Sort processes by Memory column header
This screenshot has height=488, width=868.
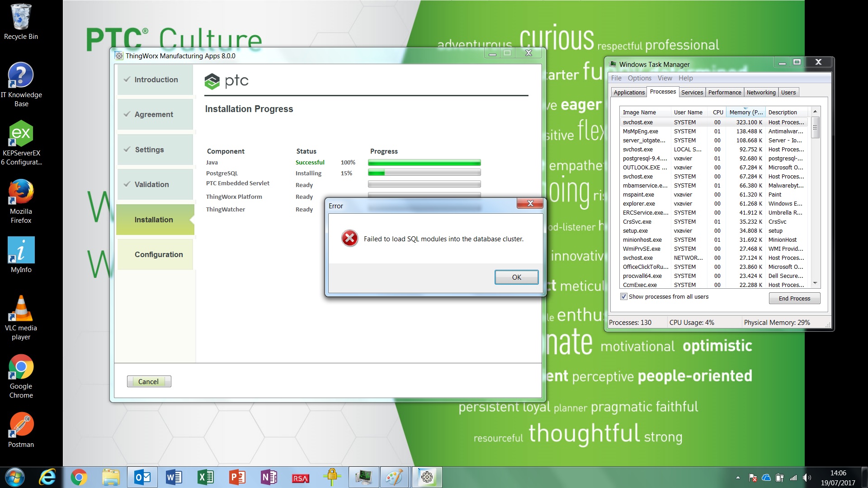(x=746, y=112)
